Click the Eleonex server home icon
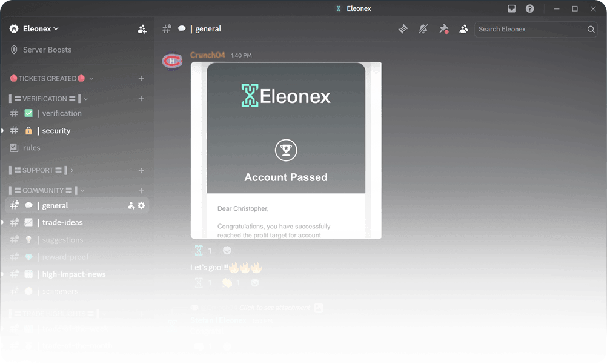 pyautogui.click(x=14, y=29)
